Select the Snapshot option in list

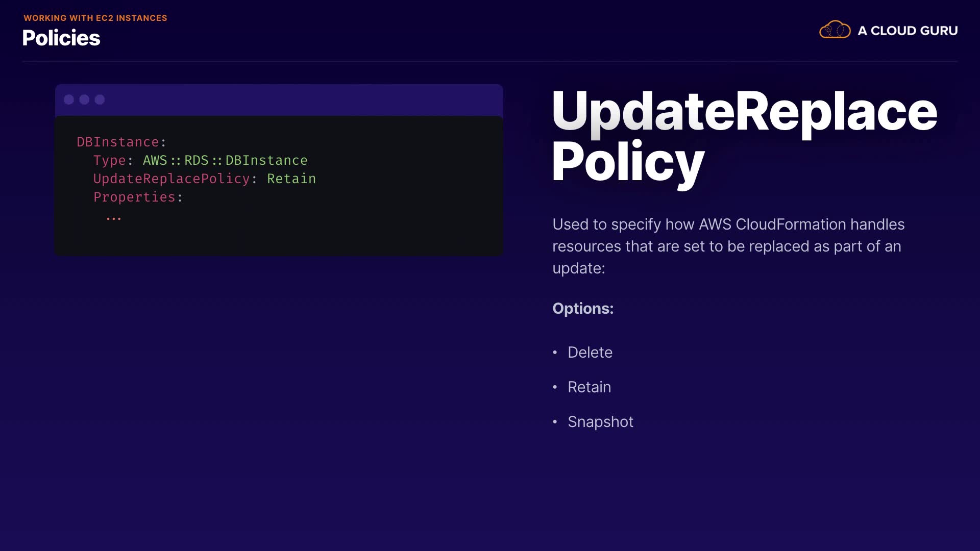[x=600, y=422]
